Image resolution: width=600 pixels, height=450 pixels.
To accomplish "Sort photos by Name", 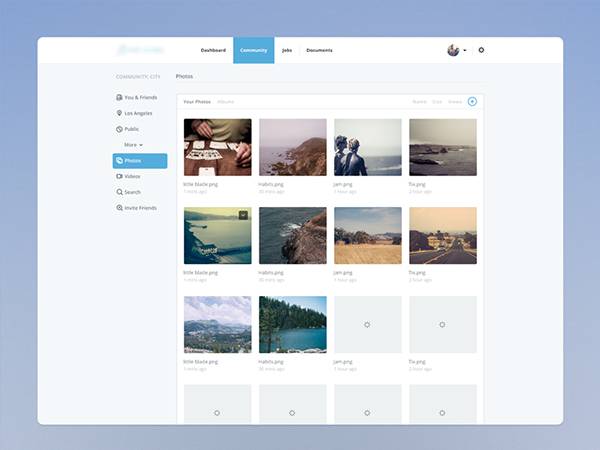I will (419, 102).
